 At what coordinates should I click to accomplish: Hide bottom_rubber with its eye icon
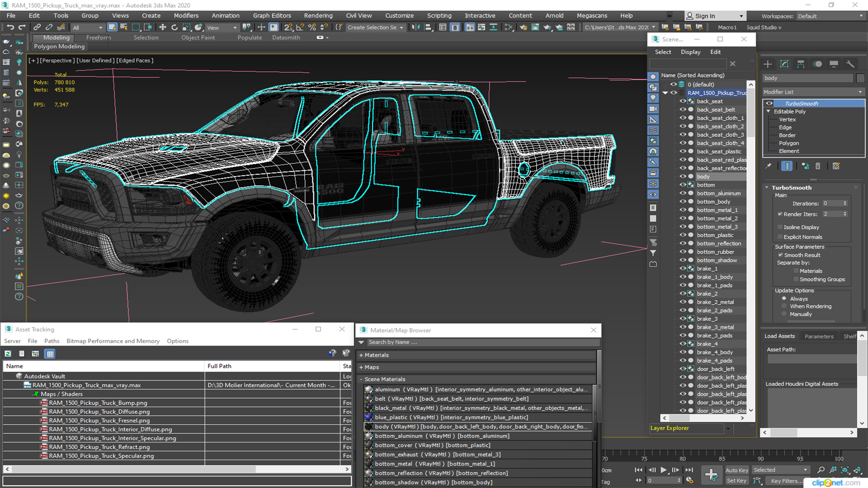click(x=683, y=252)
